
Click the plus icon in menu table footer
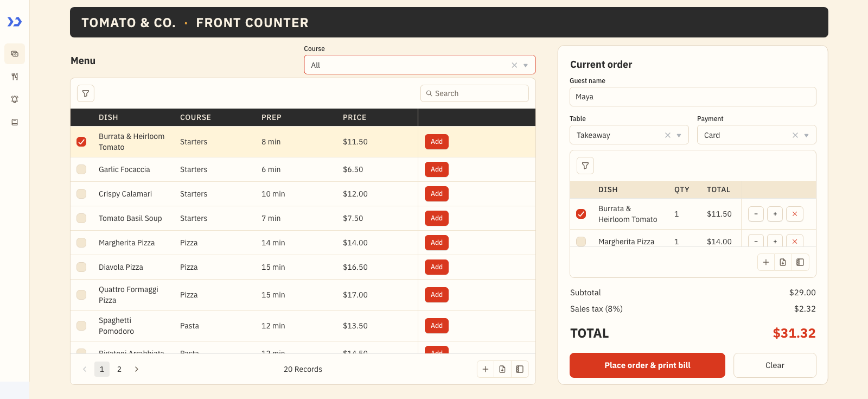tap(486, 369)
